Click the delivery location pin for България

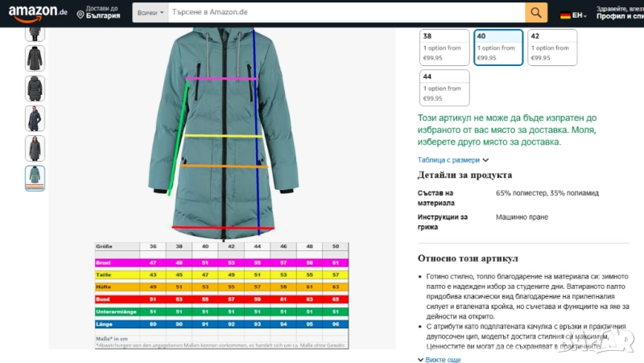click(x=80, y=14)
